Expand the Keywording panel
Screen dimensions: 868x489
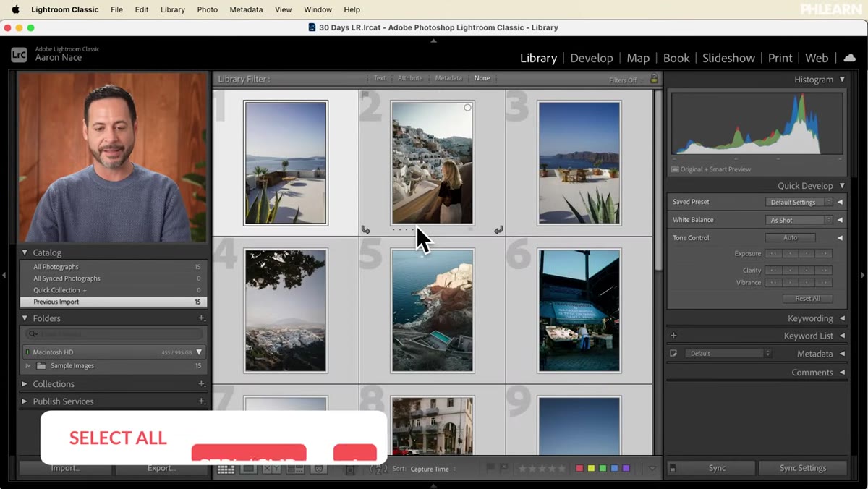pyautogui.click(x=842, y=318)
